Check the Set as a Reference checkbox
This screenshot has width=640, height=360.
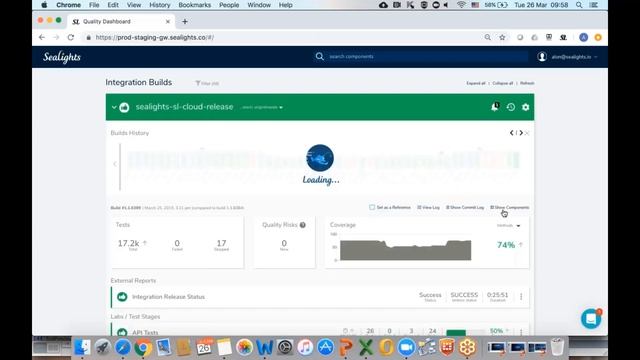[372, 207]
